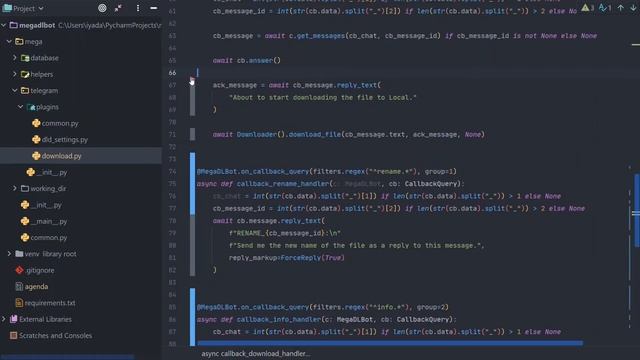This screenshot has height=360, width=640.
Task: Click the typo count indicator
Action: (605, 8)
